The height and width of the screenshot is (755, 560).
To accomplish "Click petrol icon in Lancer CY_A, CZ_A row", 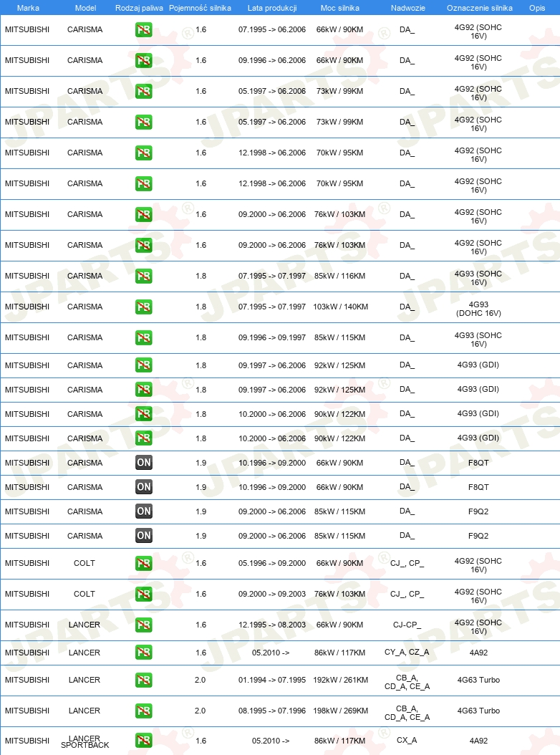I will click(143, 653).
